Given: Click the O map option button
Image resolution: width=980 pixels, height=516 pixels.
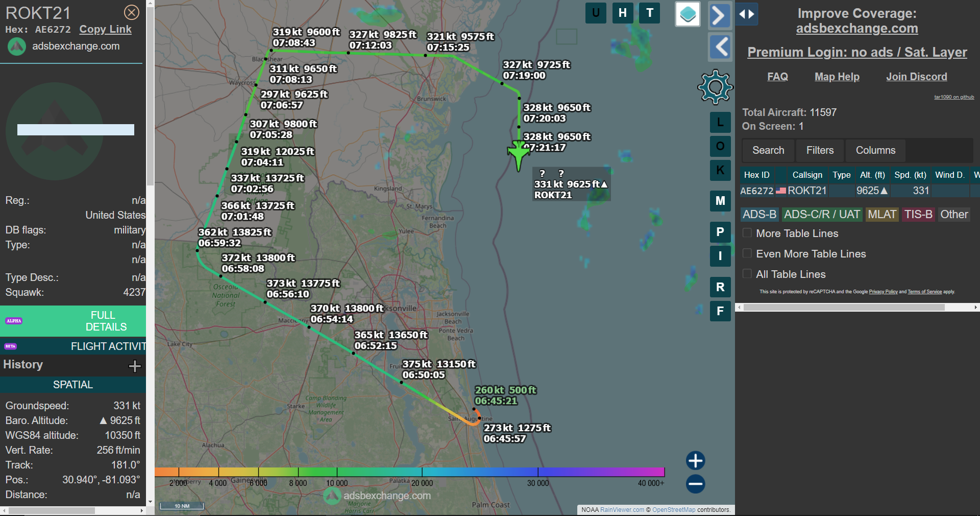Looking at the screenshot, I should [x=720, y=146].
